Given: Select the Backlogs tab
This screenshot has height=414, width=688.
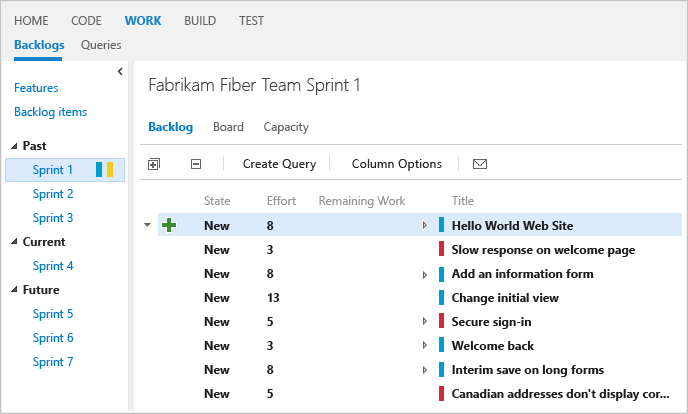Looking at the screenshot, I should [39, 45].
